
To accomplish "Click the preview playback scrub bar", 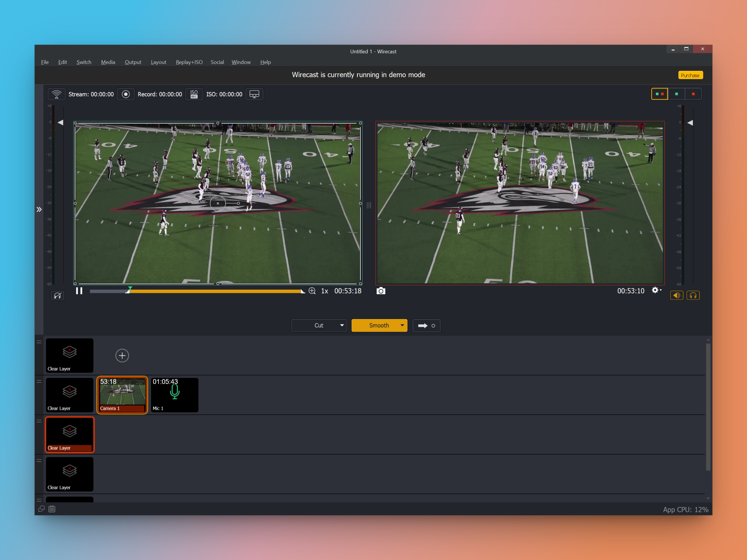I will tap(198, 291).
